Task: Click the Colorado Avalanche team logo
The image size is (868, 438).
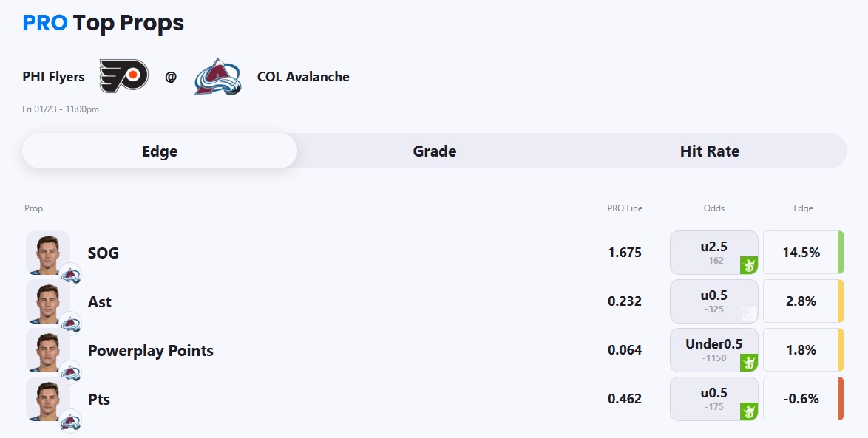Action: (217, 76)
